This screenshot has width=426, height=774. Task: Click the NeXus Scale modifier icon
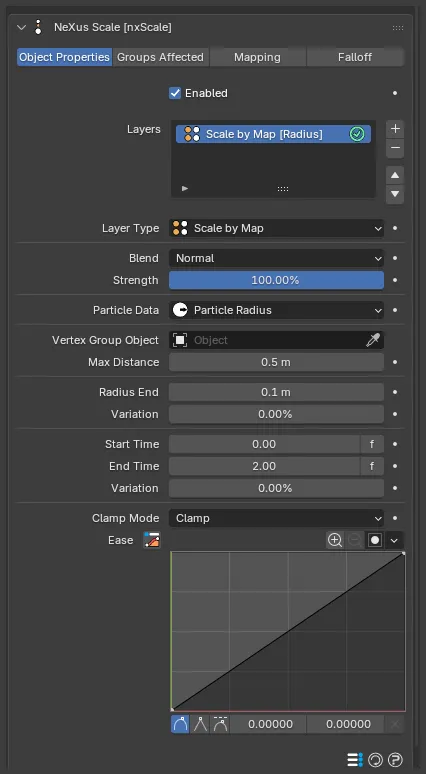coord(38,28)
